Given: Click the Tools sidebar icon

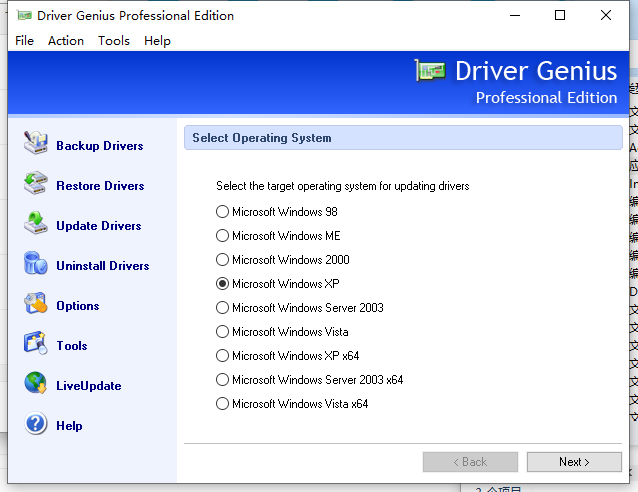Looking at the screenshot, I should (36, 344).
